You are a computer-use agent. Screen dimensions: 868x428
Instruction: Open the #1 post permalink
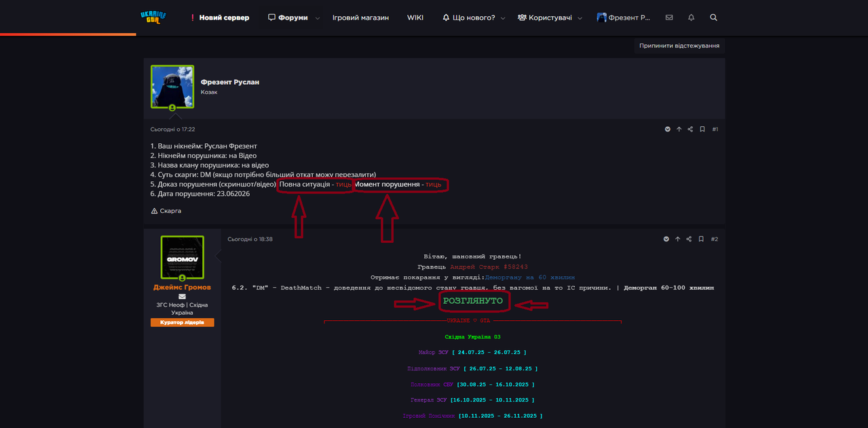715,129
